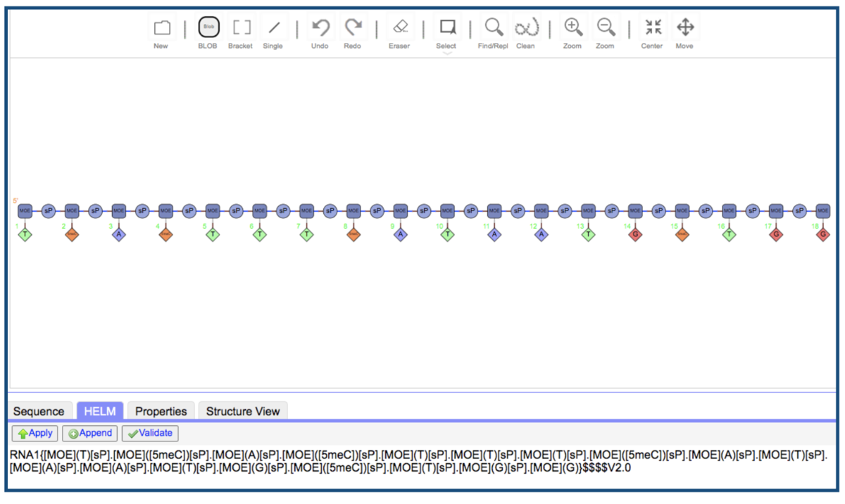Select the sP linker between sugars 17 and 18
Viewport: 845px width, 504px height.
click(799, 210)
